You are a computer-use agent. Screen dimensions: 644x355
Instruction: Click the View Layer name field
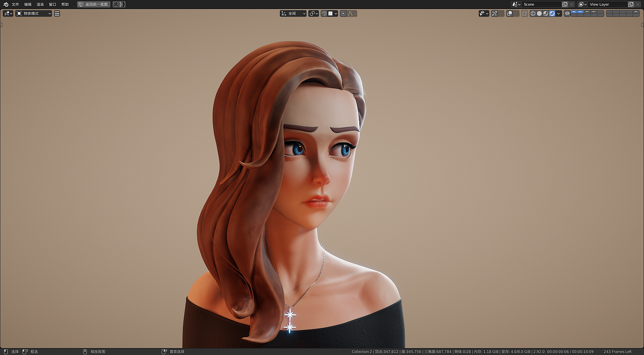click(x=608, y=4)
